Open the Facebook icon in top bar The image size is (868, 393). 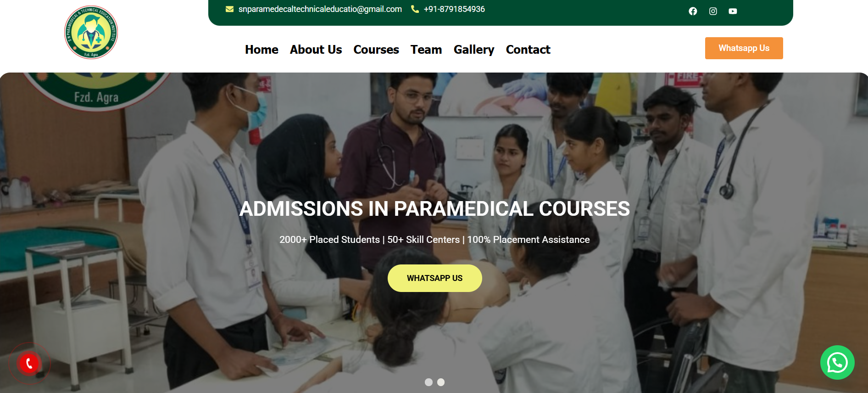(x=693, y=11)
